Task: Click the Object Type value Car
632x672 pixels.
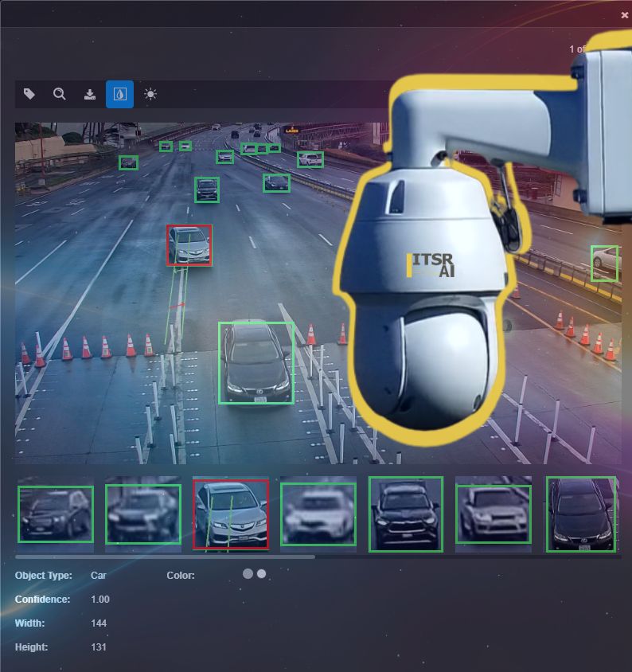Action: 99,576
